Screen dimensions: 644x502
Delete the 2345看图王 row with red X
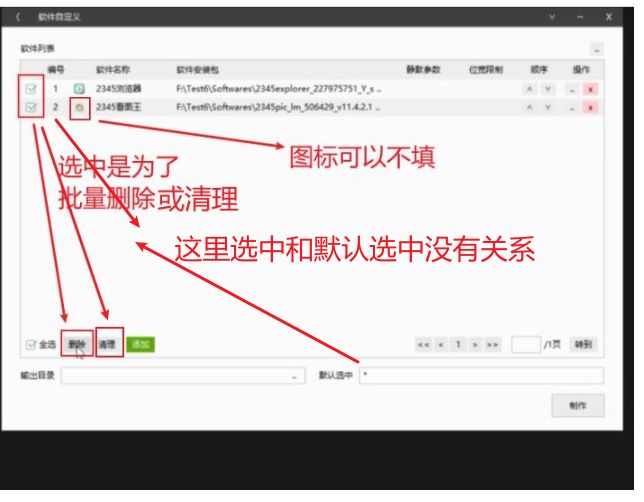tap(592, 107)
